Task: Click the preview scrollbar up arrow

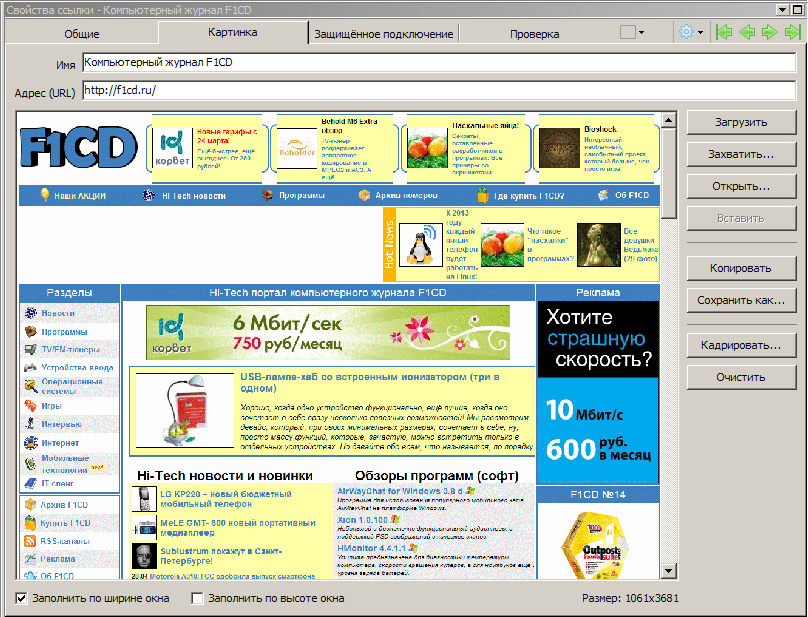Action: [668, 120]
